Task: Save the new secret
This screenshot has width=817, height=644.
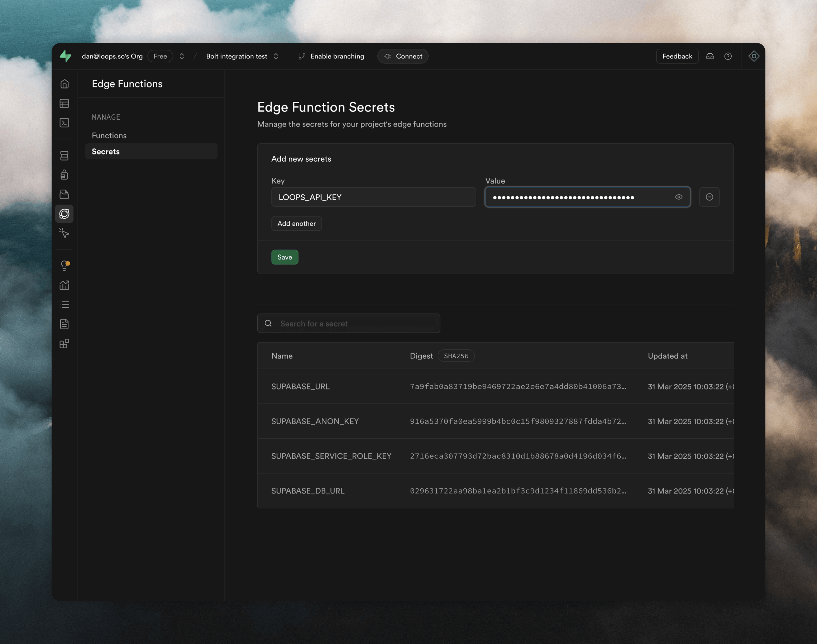Action: coord(285,257)
